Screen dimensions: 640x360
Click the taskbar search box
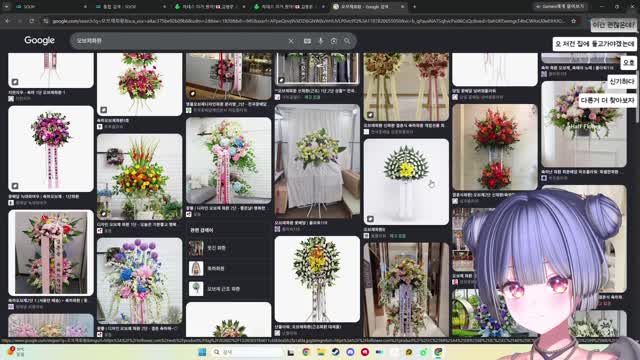(247, 352)
